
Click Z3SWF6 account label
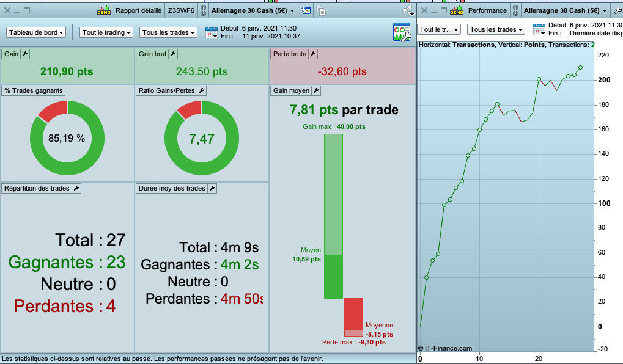pos(181,11)
